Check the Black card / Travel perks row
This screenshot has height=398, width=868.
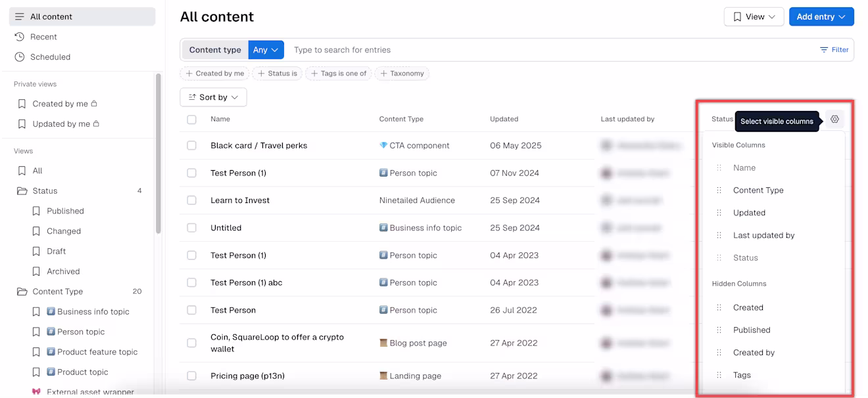(191, 146)
